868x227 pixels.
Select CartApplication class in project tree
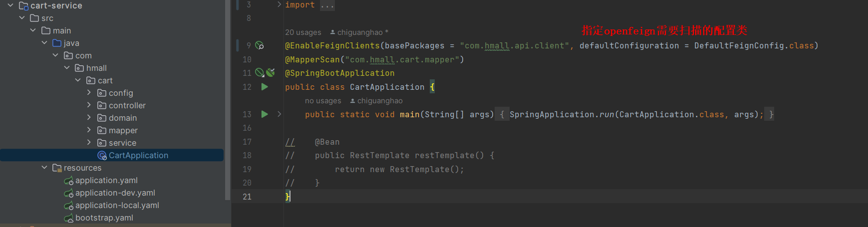pos(138,155)
